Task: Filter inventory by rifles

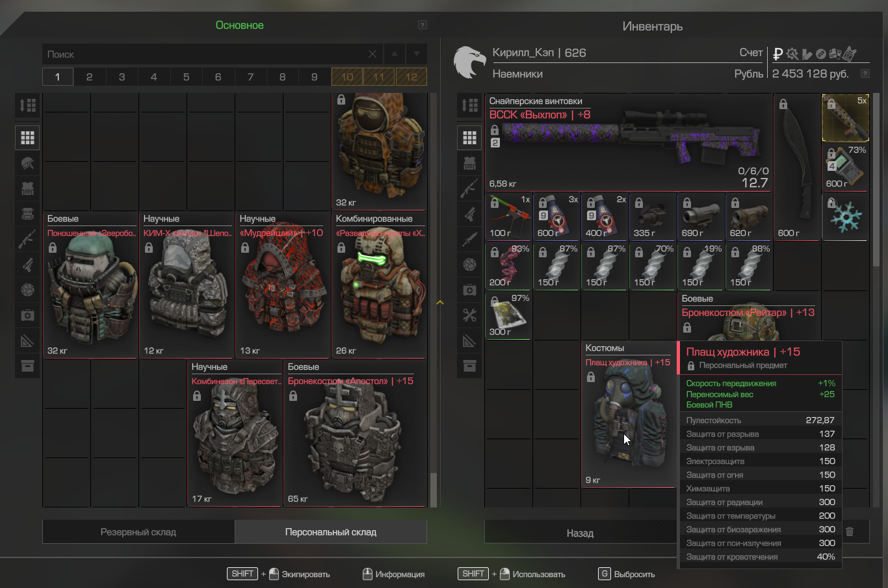Action: pos(469,188)
